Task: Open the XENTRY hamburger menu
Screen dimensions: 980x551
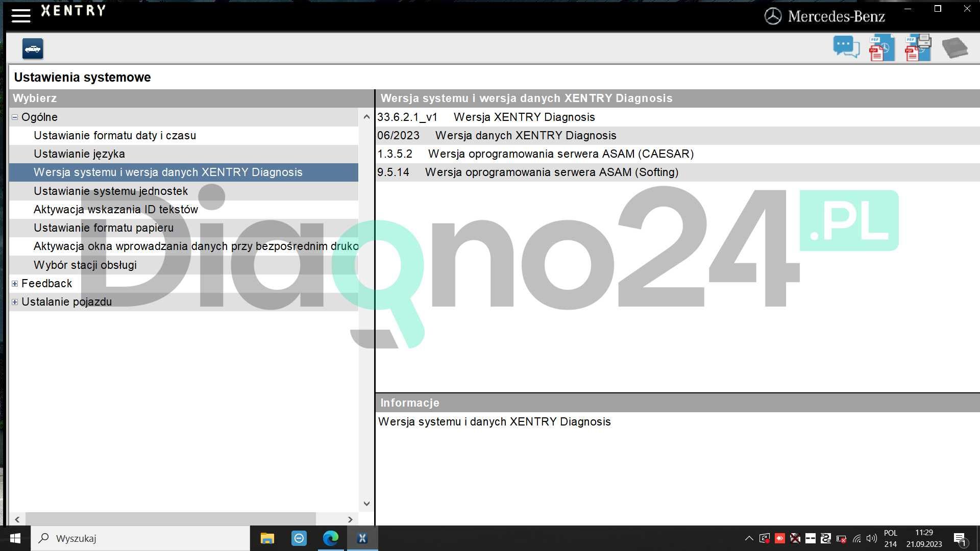Action: [21, 15]
